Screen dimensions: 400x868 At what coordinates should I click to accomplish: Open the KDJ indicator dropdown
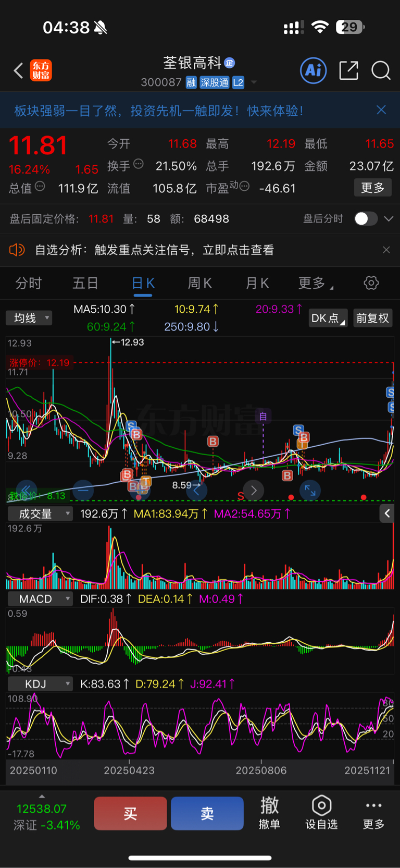tap(40, 684)
